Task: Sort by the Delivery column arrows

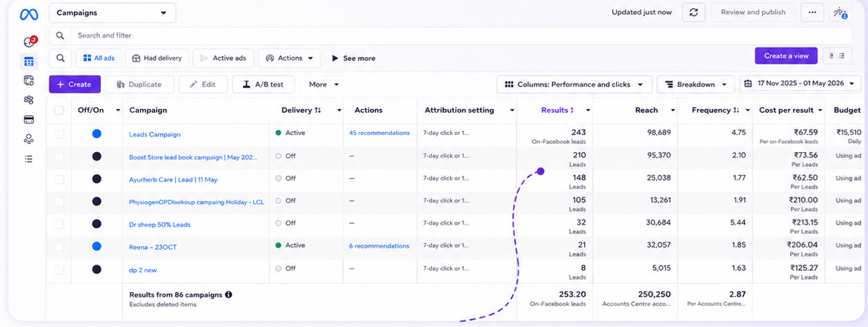Action: click(x=318, y=110)
